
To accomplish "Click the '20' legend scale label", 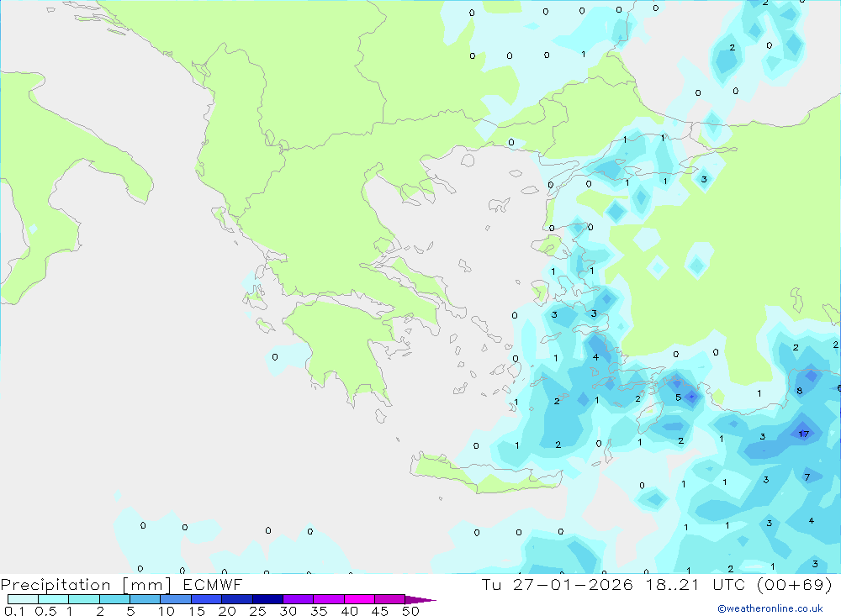I will [227, 611].
